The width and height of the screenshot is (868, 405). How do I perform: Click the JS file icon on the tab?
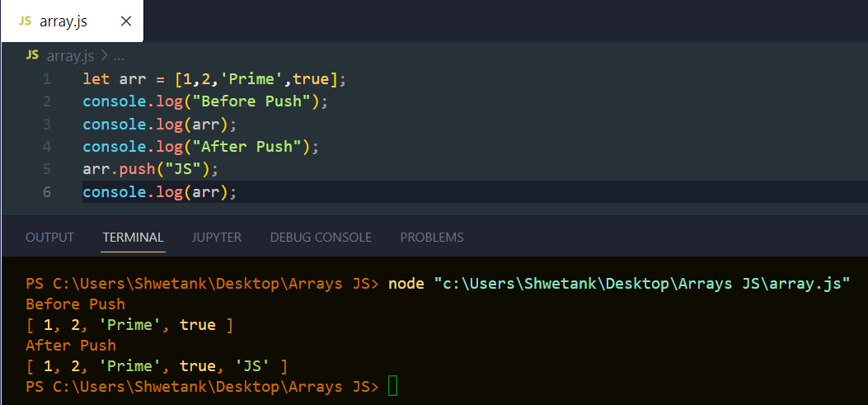(25, 21)
